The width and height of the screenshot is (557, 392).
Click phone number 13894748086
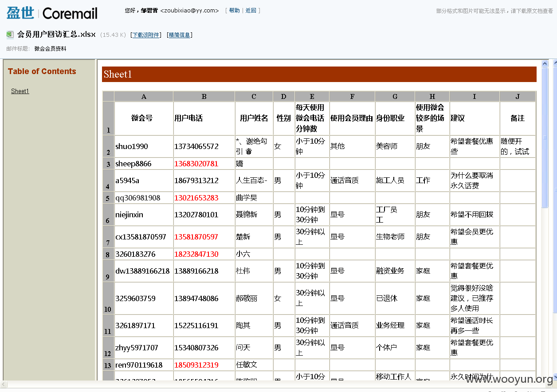click(204, 298)
